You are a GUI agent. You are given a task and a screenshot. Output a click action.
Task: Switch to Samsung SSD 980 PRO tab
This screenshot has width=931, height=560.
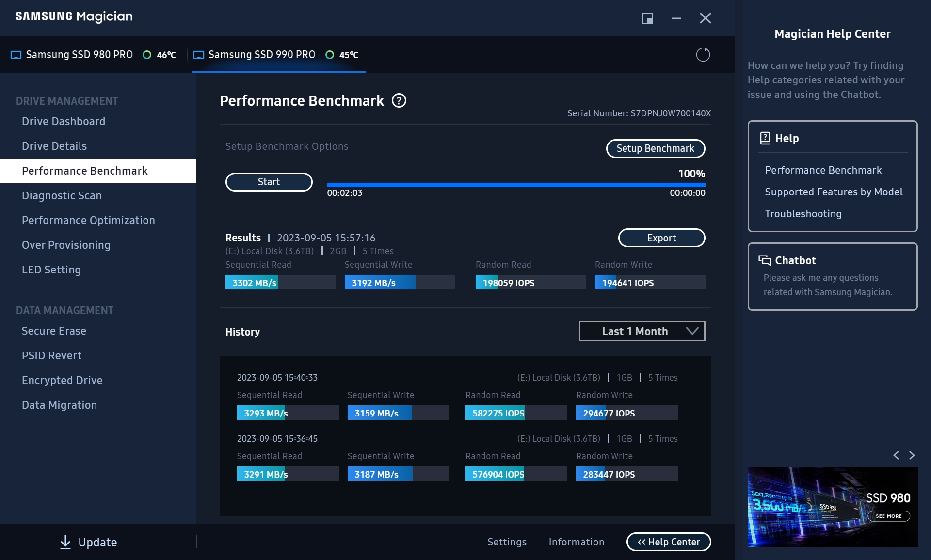coord(79,55)
